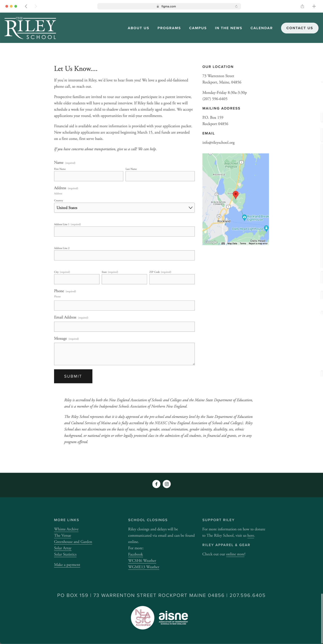This screenshot has height=644, width=323.
Task: Open the Whims Archive link
Action: (x=66, y=529)
